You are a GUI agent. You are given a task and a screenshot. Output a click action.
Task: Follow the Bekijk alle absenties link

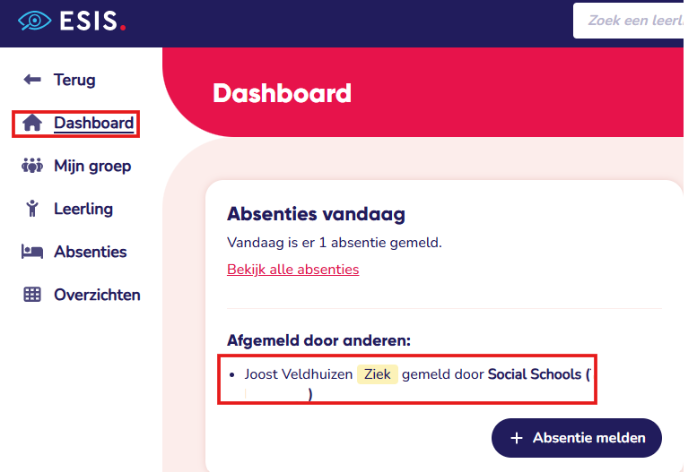click(293, 269)
